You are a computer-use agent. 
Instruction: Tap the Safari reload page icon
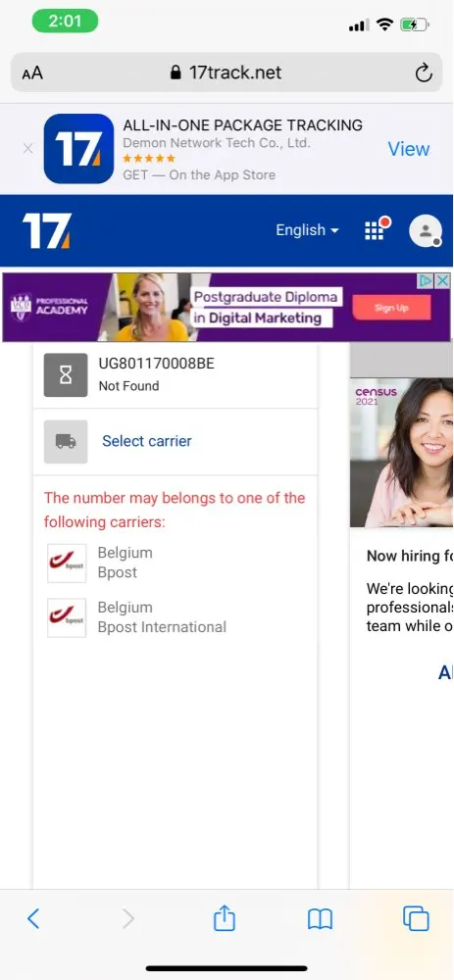(x=424, y=73)
